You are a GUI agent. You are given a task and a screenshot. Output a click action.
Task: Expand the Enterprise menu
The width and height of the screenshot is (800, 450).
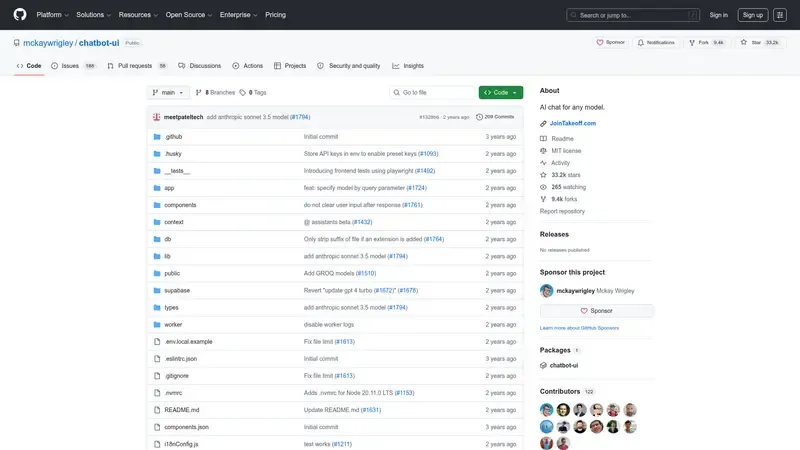[x=239, y=15]
